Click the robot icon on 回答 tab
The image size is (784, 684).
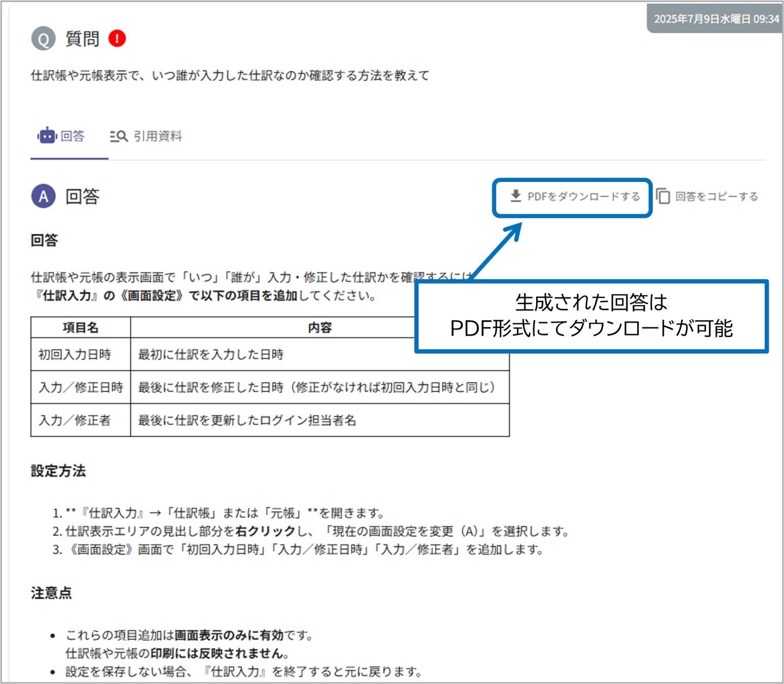click(47, 136)
